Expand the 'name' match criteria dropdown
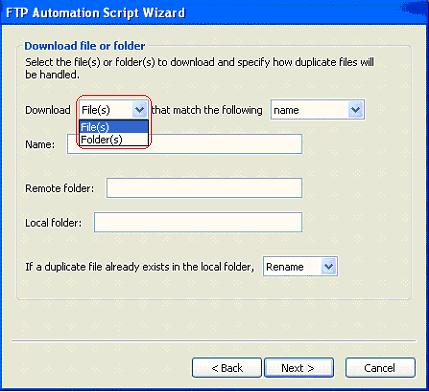 pos(318,110)
